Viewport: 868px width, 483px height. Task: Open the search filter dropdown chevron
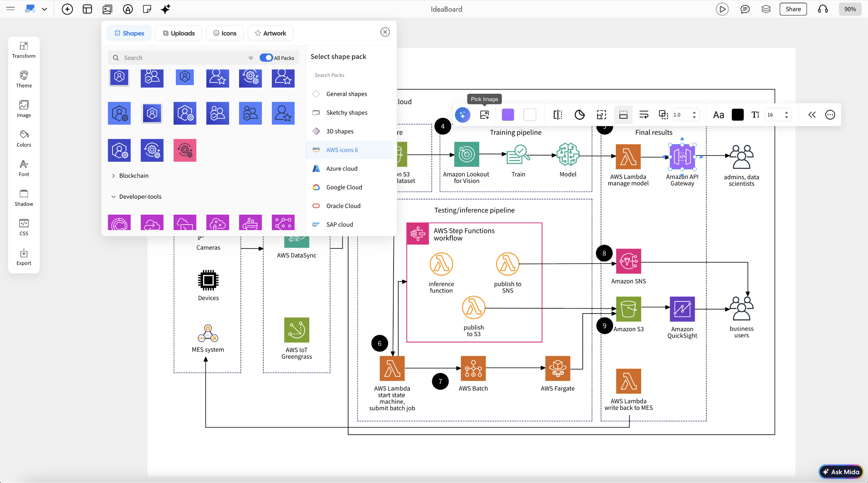(x=250, y=58)
